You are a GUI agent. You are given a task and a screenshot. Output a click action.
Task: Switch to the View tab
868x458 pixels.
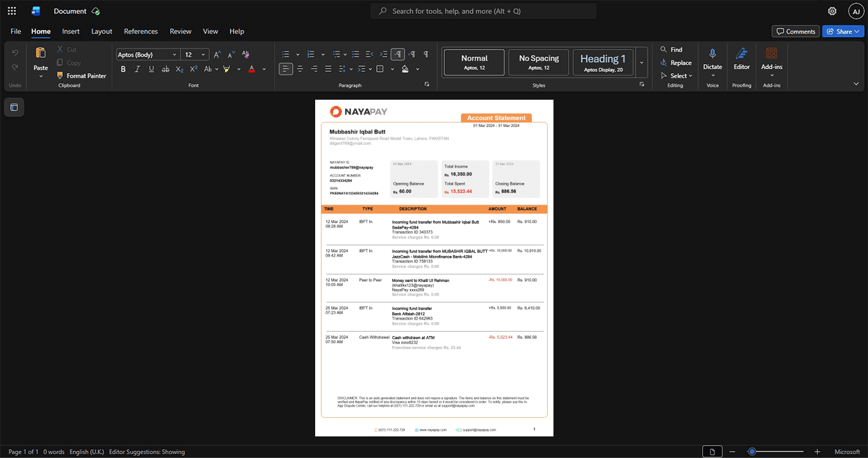coord(210,31)
